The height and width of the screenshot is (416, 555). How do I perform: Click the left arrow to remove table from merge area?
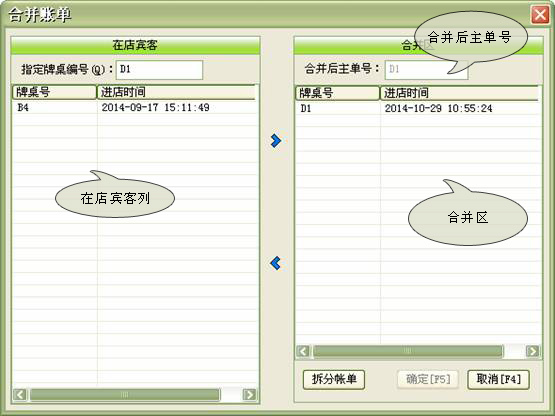click(275, 263)
